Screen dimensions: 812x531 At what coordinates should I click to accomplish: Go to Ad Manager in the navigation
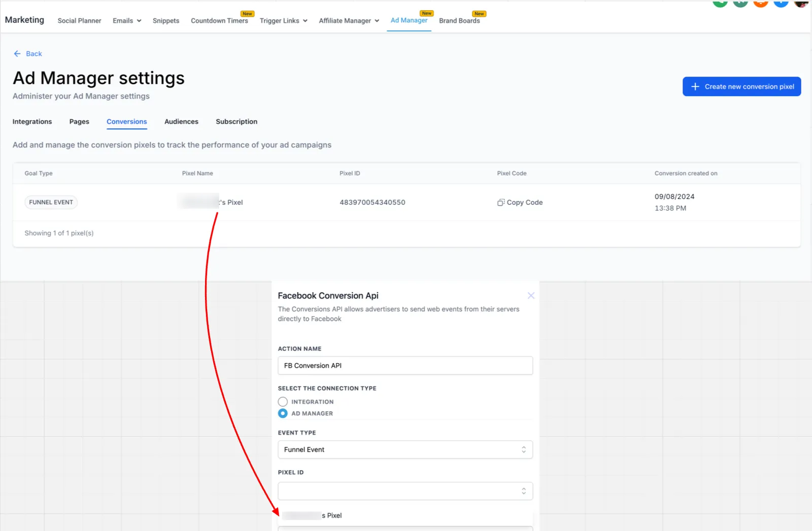(409, 20)
